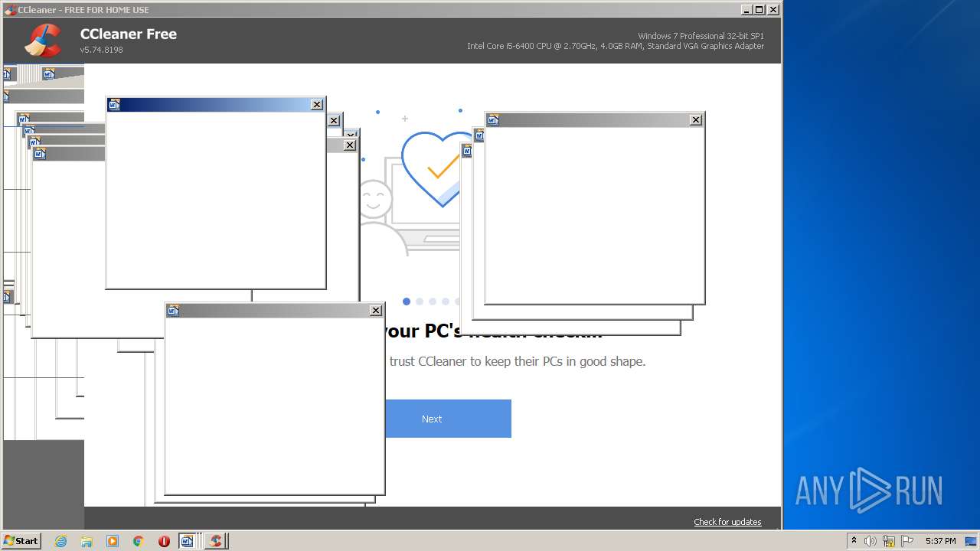980x551 pixels.
Task: Click the Word icon on the popup covering the heart
Action: point(493,120)
